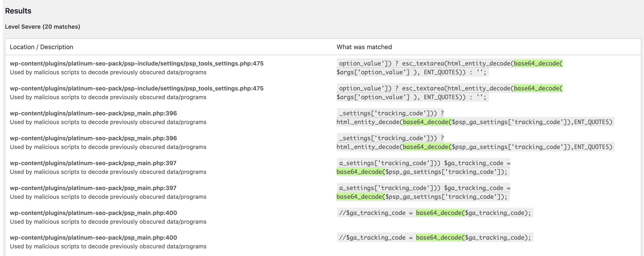Click highlighted base64_decode in first html_entity_decode tracking_code snippet
This screenshot has height=256, width=644.
(x=427, y=122)
